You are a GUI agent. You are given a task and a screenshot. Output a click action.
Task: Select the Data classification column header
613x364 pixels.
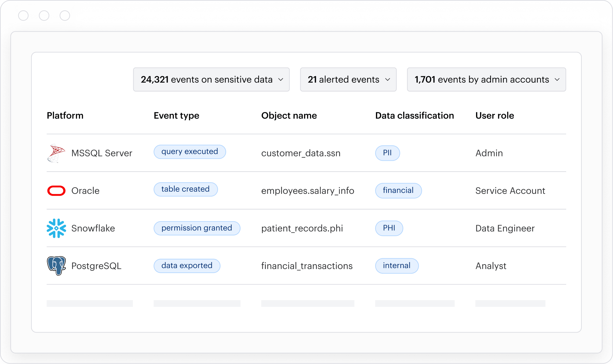(414, 115)
